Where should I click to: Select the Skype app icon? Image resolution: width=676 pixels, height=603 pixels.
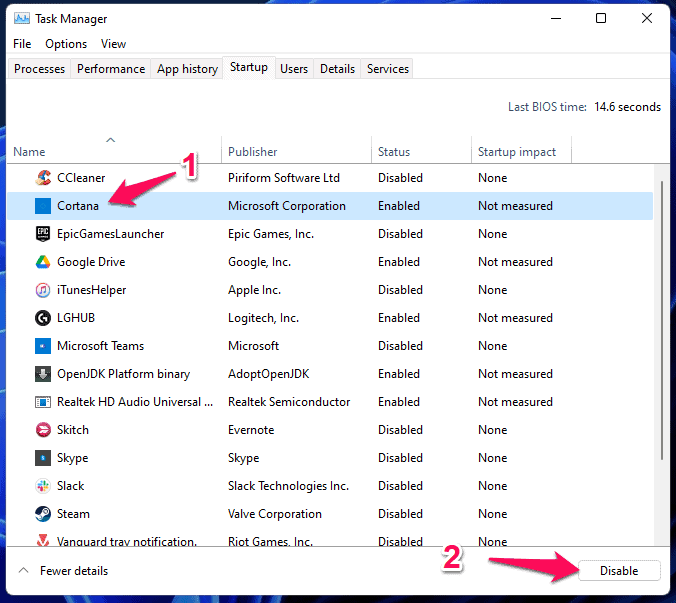[x=43, y=458]
